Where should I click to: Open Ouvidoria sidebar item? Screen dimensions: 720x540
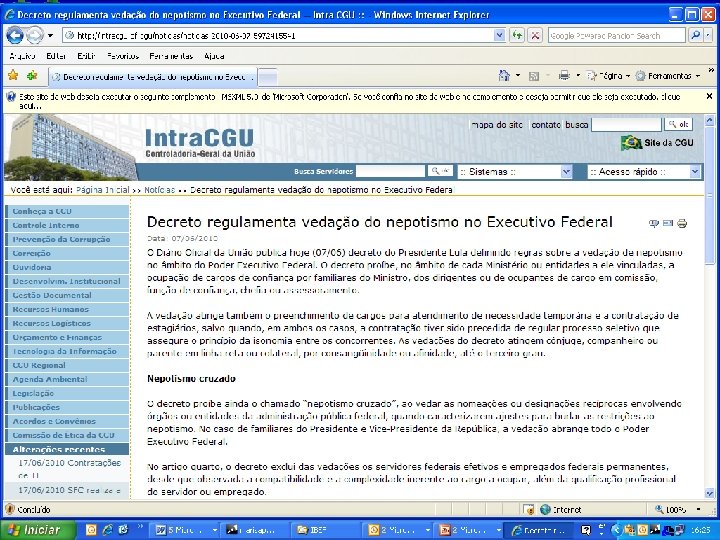coord(67,267)
